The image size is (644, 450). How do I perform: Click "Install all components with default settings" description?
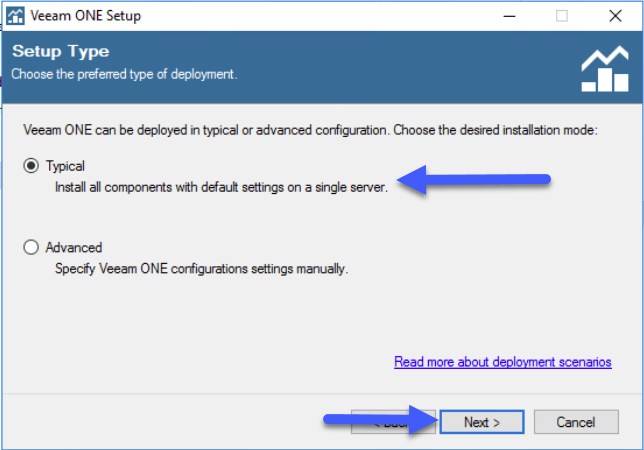click(221, 187)
